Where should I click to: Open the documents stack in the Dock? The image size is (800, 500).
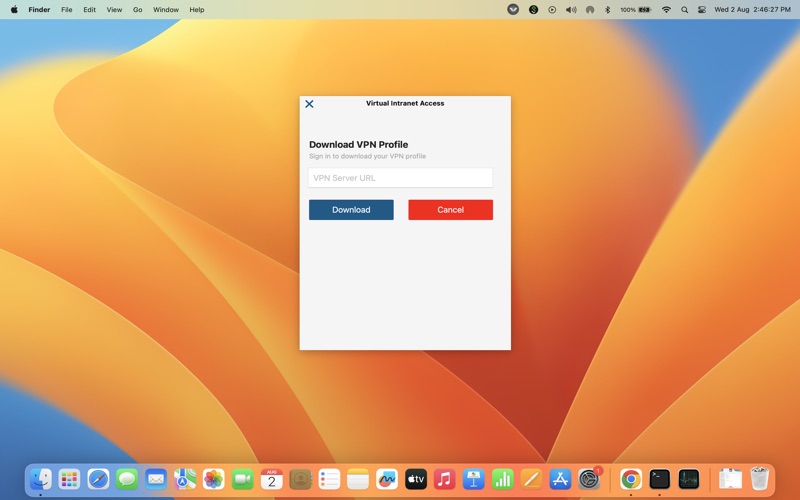click(x=730, y=479)
